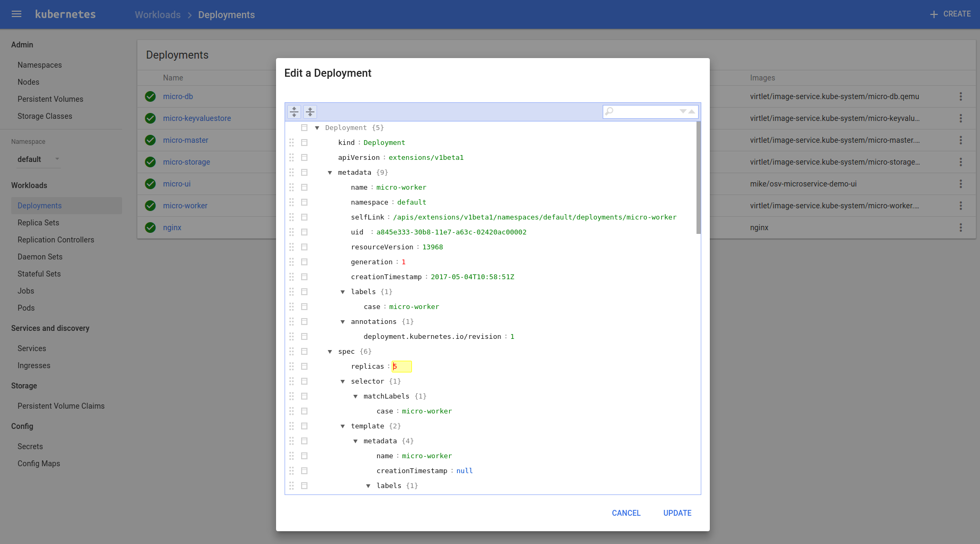Click the uid value a845e333-30b8-11e7-a63c-02420ac00002
980x544 pixels.
pyautogui.click(x=451, y=232)
